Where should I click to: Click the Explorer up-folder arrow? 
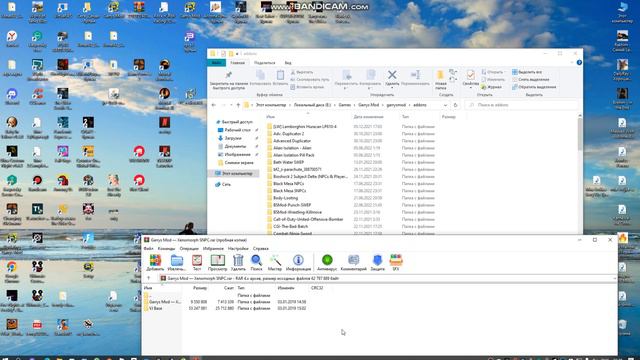(x=238, y=105)
